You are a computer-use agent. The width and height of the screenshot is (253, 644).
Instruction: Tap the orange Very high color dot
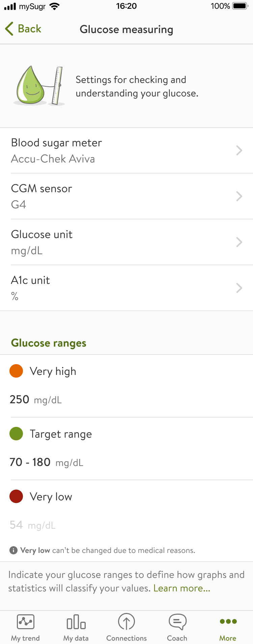click(x=16, y=371)
